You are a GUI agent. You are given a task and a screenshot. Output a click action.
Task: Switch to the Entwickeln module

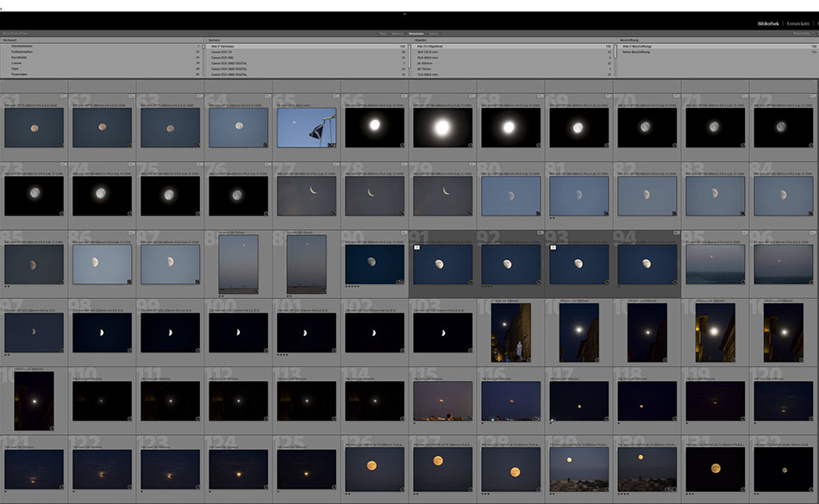pyautogui.click(x=799, y=23)
